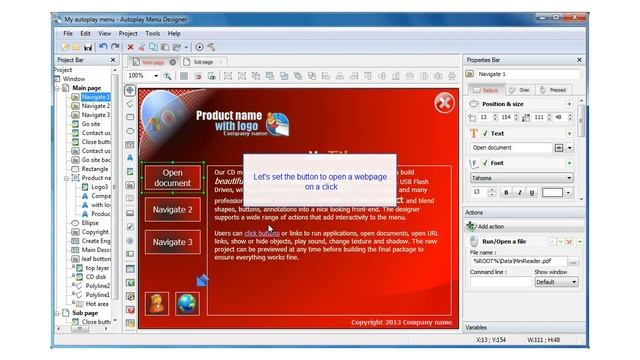Open the 100% zoom dropdown
Viewport: 640px width, 360px height.
(156, 76)
